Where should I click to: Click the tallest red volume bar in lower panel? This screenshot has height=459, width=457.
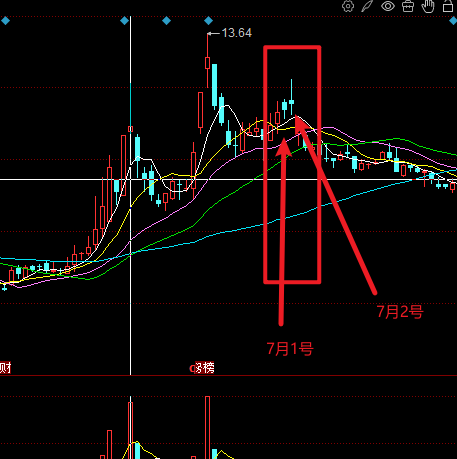pyautogui.click(x=208, y=427)
